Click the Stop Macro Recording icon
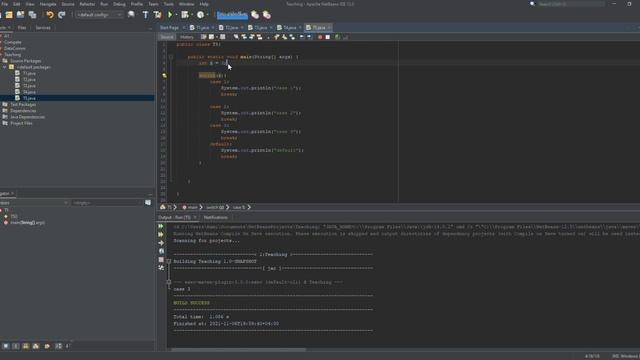 pyautogui.click(x=327, y=37)
